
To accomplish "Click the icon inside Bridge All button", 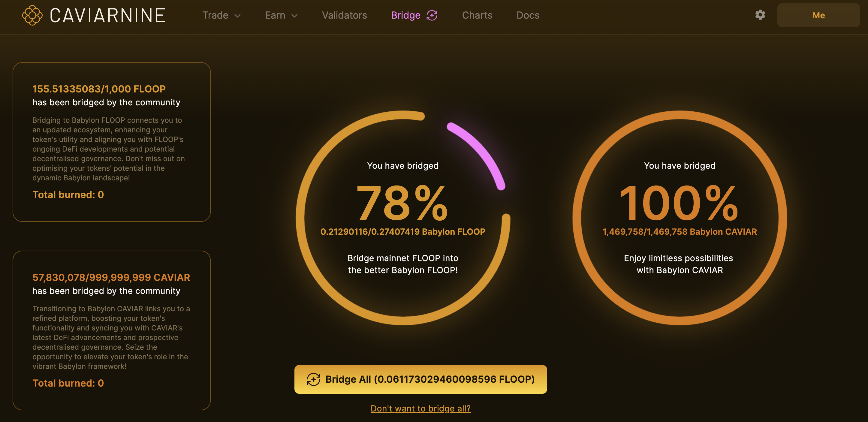I will pos(313,379).
